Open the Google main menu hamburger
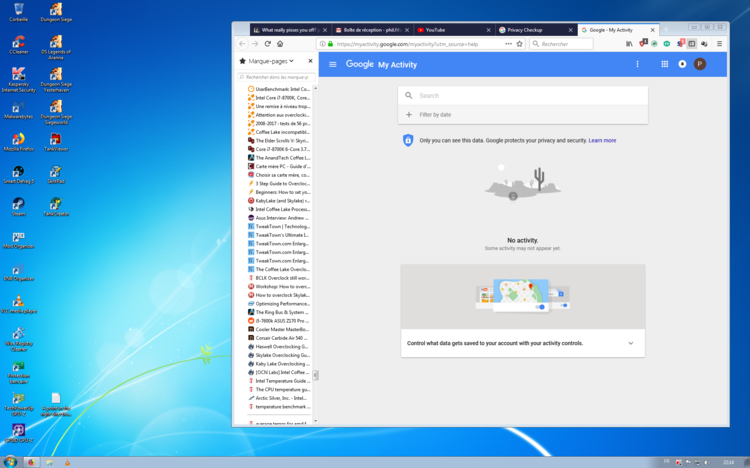The image size is (750, 468). tap(333, 64)
